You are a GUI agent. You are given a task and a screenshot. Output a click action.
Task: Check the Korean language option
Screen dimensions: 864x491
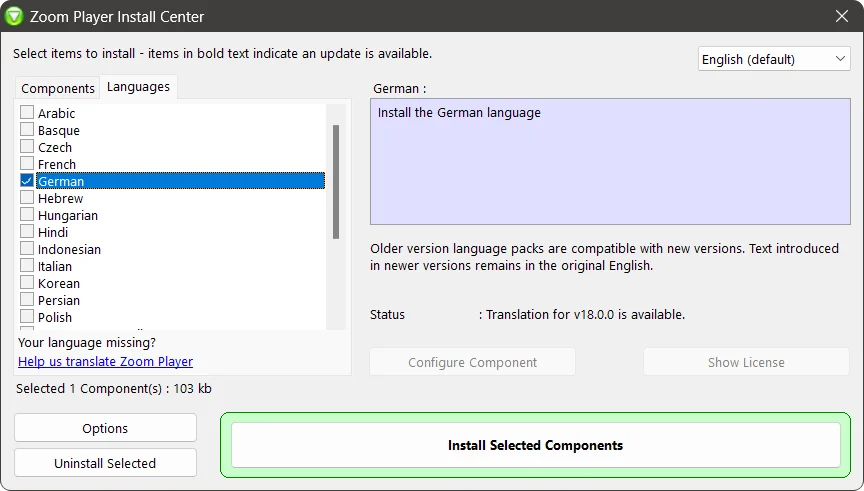pyautogui.click(x=27, y=283)
